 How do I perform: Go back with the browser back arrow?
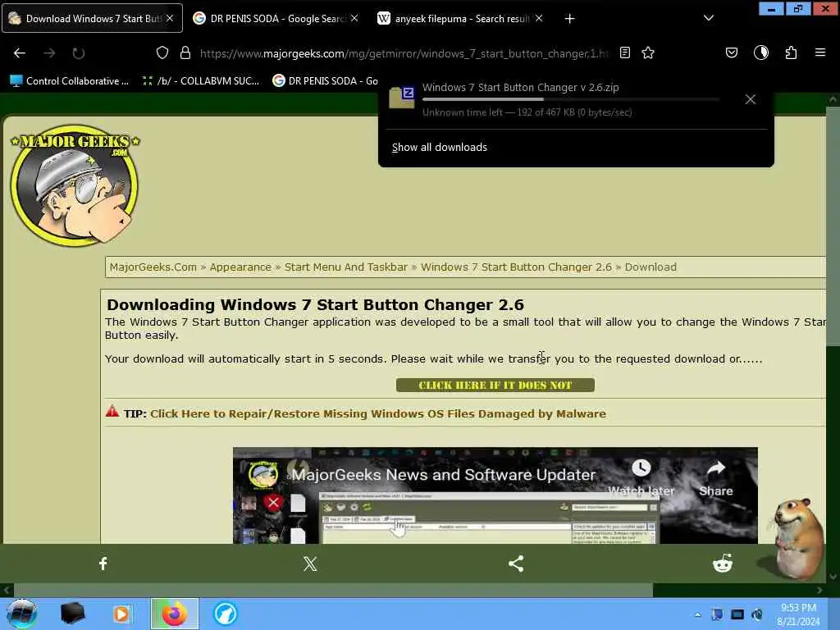[20, 53]
